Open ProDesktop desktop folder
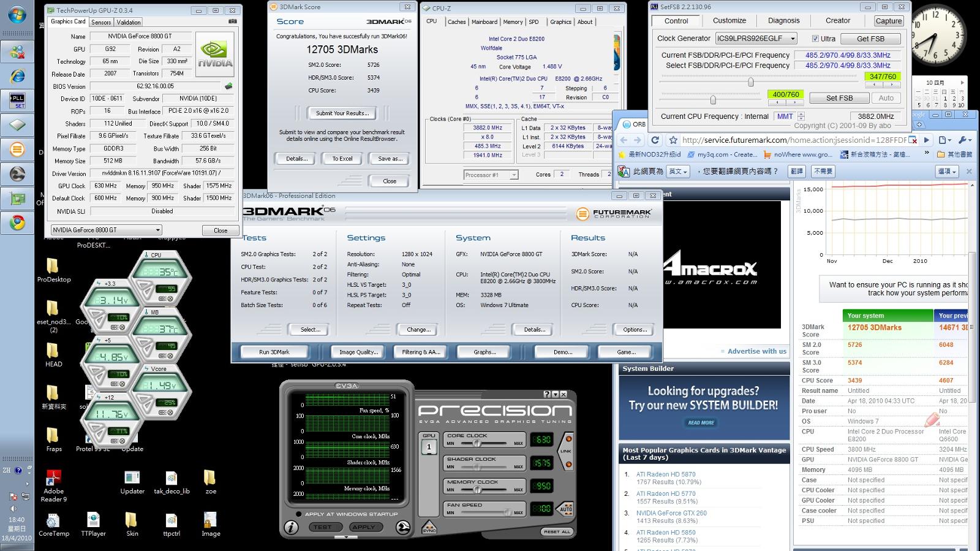 (53, 270)
